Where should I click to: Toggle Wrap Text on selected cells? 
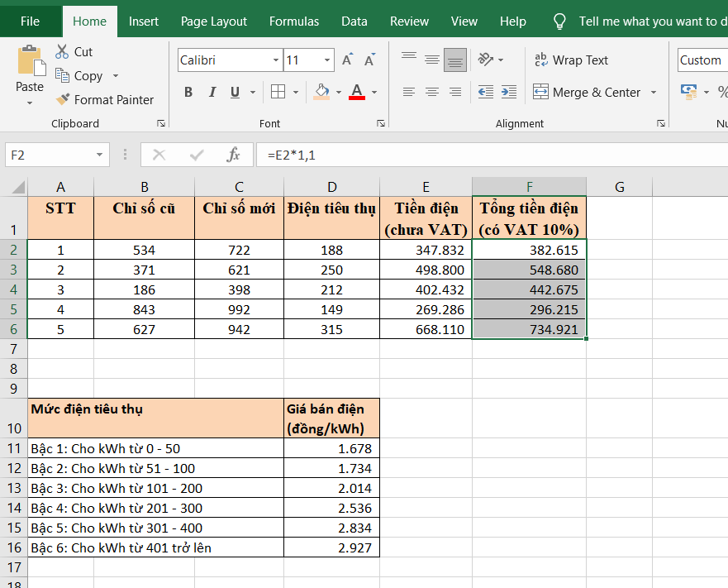[570, 60]
